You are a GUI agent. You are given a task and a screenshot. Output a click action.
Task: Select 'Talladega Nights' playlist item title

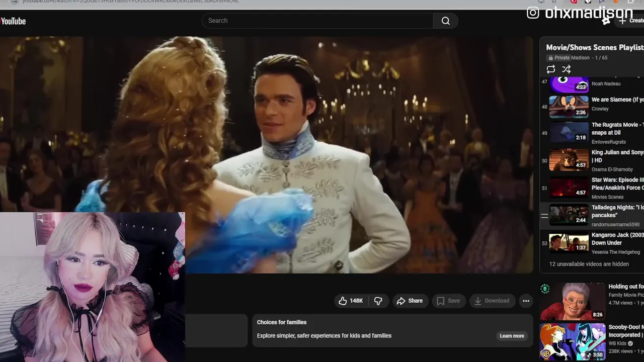point(617,211)
